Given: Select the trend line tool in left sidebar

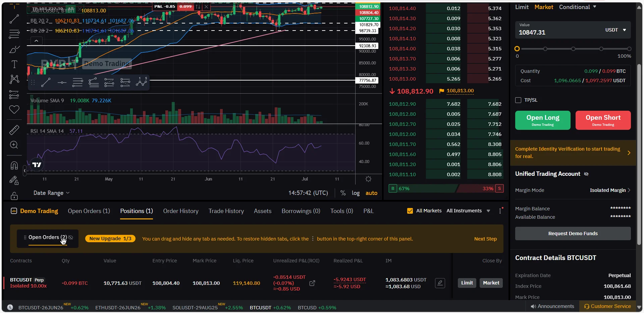Looking at the screenshot, I should (x=14, y=19).
